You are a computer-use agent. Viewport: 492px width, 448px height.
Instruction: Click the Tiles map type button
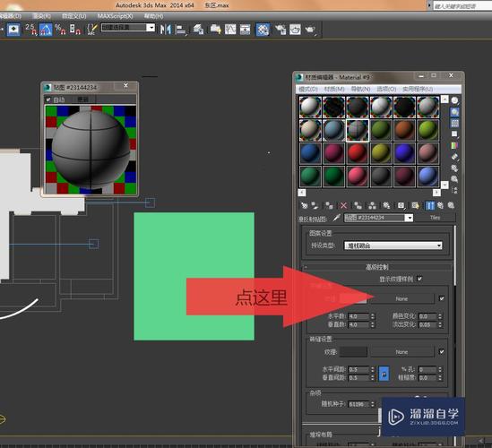(x=435, y=218)
